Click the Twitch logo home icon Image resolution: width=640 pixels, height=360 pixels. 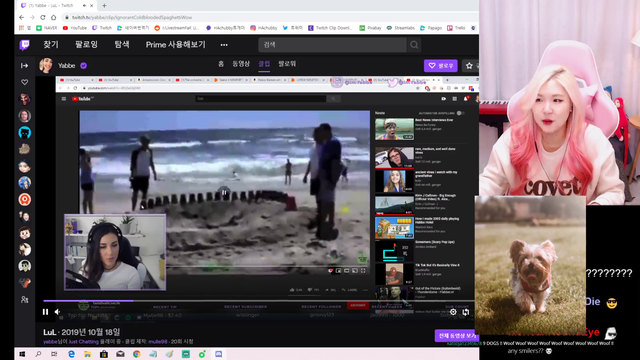point(24,45)
